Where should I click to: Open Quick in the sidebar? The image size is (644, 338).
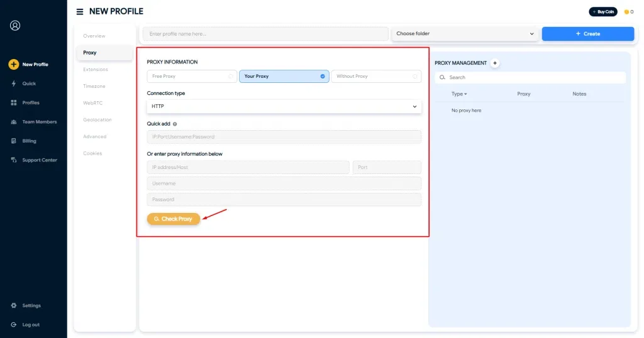pos(29,84)
